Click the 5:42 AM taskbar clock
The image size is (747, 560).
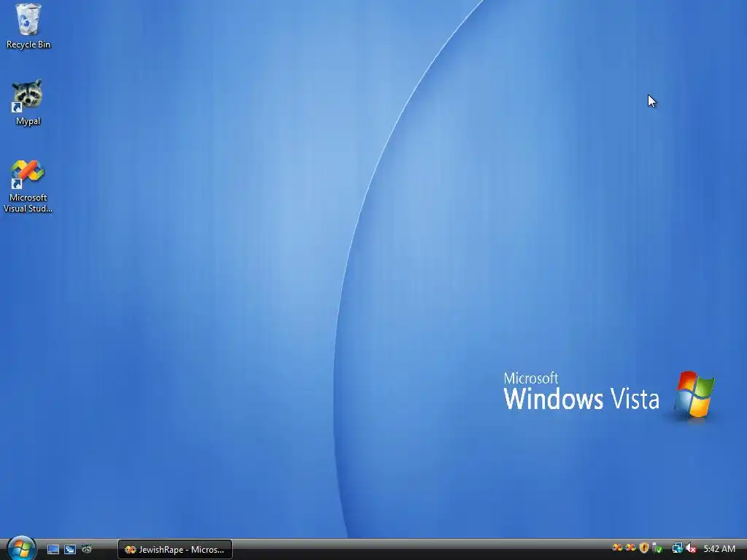(719, 548)
